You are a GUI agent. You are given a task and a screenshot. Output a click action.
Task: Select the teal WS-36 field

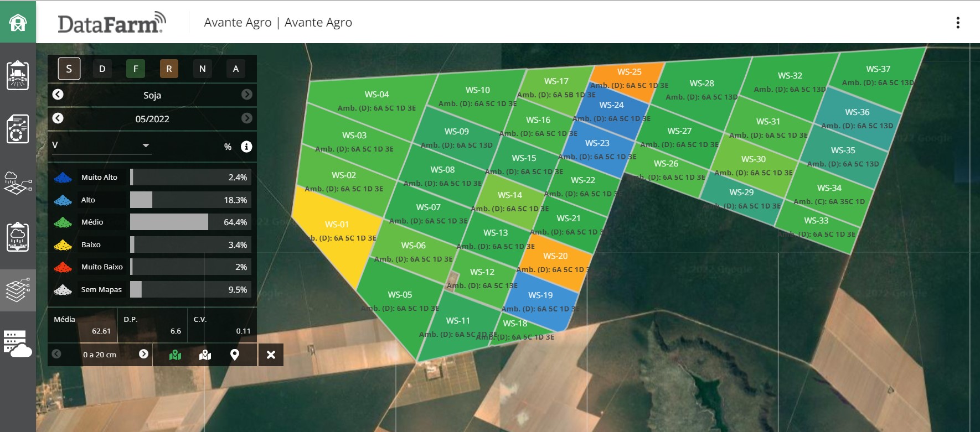857,119
